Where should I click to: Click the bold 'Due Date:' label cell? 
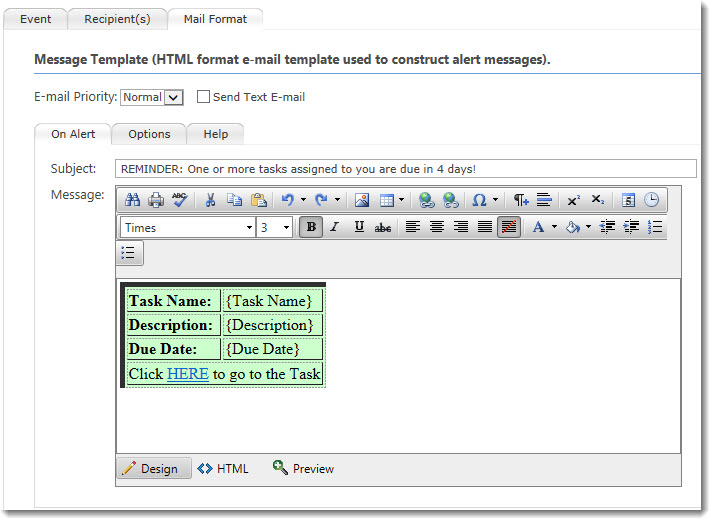pos(173,349)
